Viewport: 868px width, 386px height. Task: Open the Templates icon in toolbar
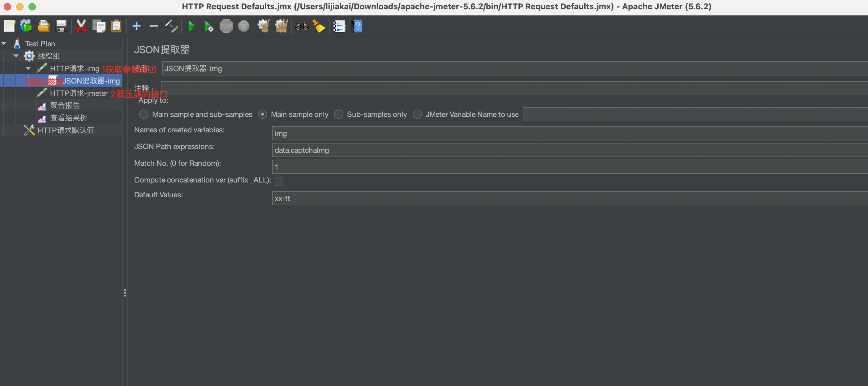click(26, 26)
